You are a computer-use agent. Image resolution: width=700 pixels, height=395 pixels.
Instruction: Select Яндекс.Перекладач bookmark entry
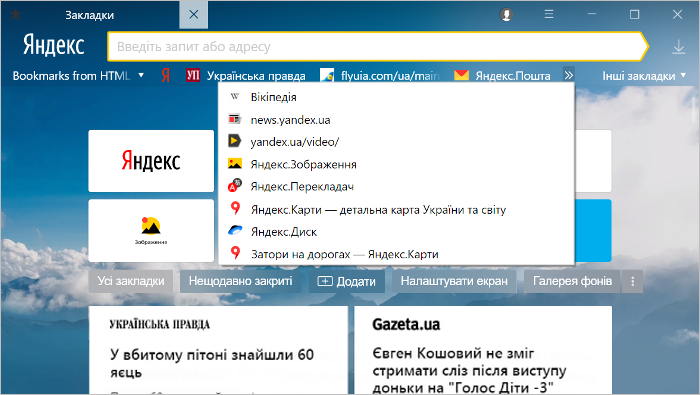click(396, 187)
